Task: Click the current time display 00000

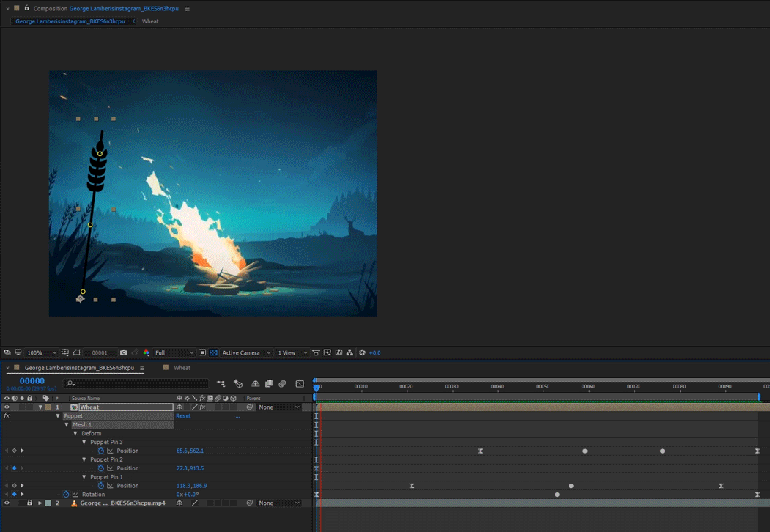Action: (32, 381)
